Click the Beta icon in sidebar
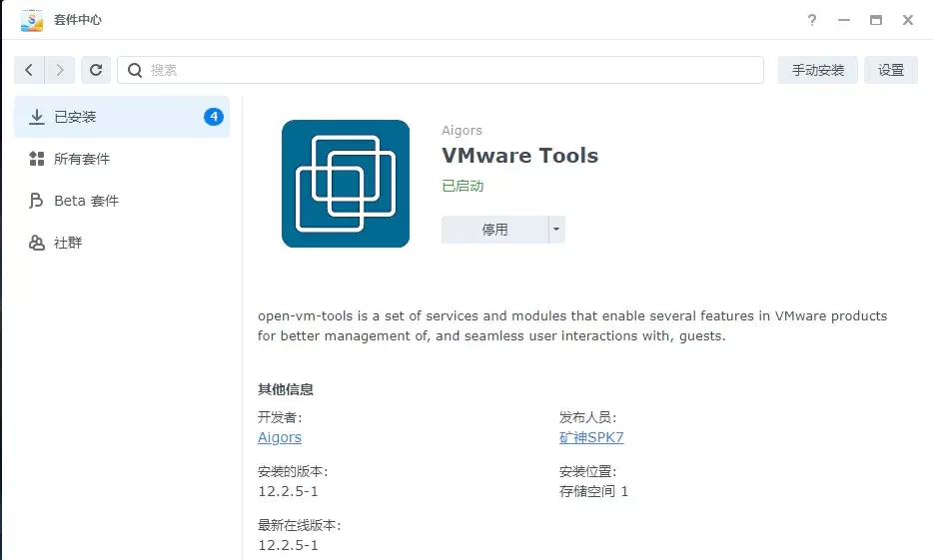This screenshot has width=933, height=560. tap(36, 201)
